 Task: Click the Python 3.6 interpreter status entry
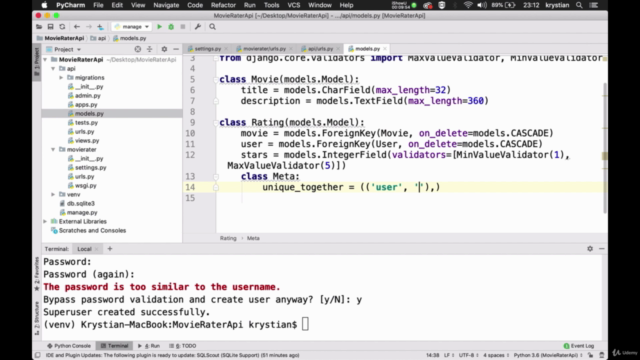click(547, 355)
